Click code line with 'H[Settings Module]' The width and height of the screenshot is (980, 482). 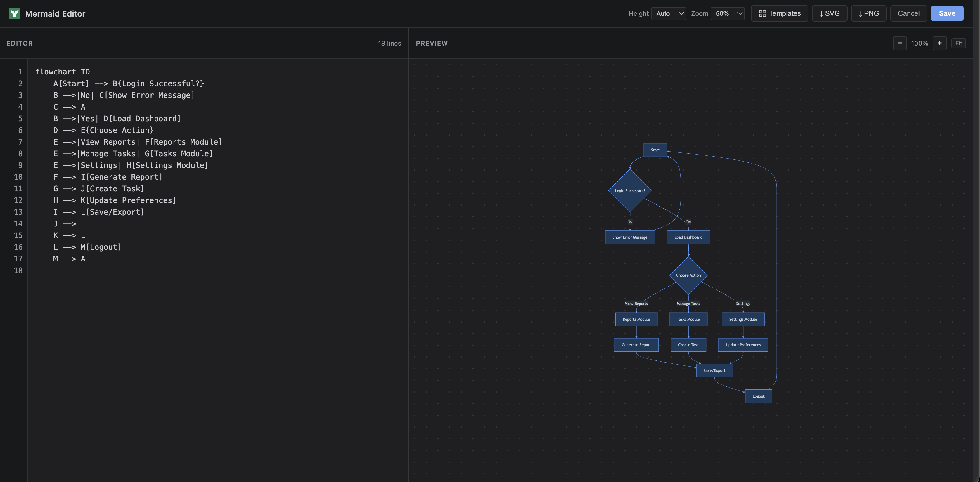pos(131,165)
